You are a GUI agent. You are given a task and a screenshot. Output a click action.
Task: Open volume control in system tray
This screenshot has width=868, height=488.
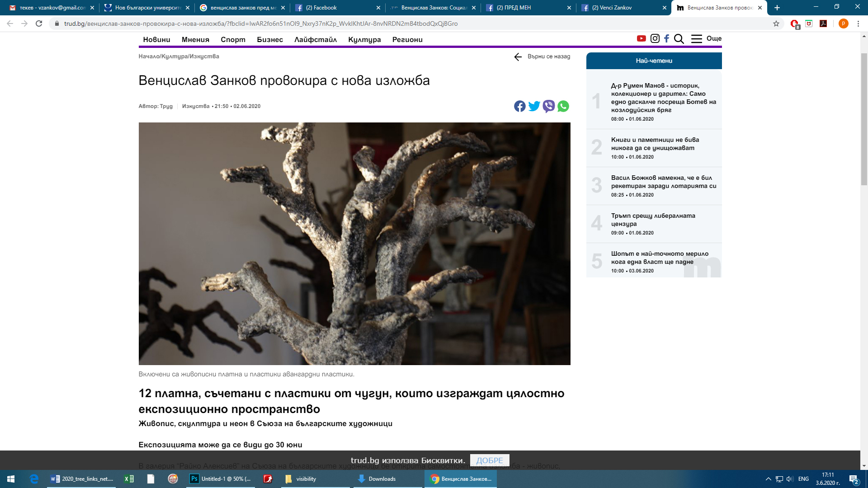(x=790, y=479)
